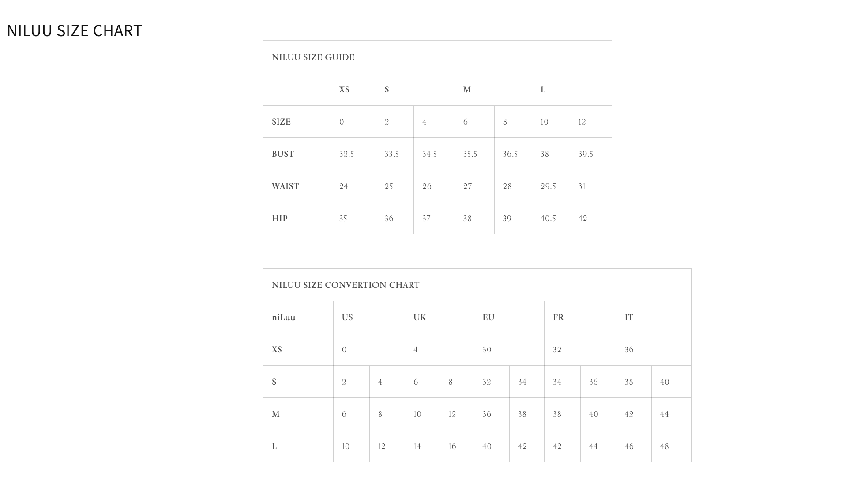Click the 48 cell in the IT column
This screenshot has height=480, width=868.
click(x=664, y=446)
